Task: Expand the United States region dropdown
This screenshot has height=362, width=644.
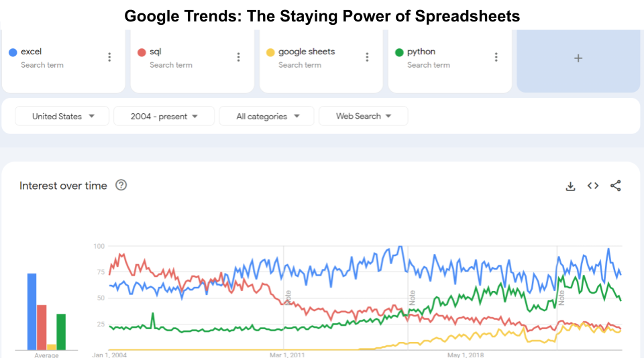Action: (x=63, y=116)
